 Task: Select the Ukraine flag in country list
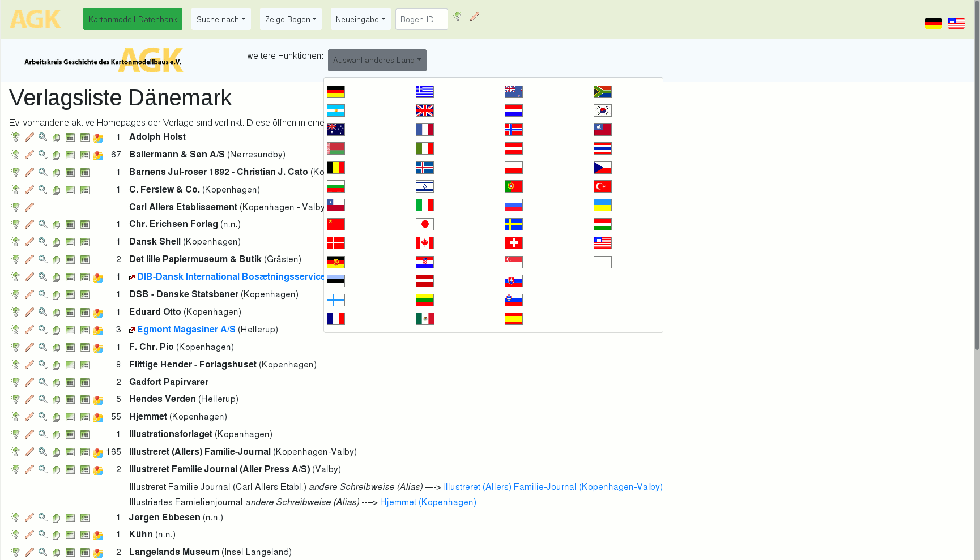(x=603, y=205)
